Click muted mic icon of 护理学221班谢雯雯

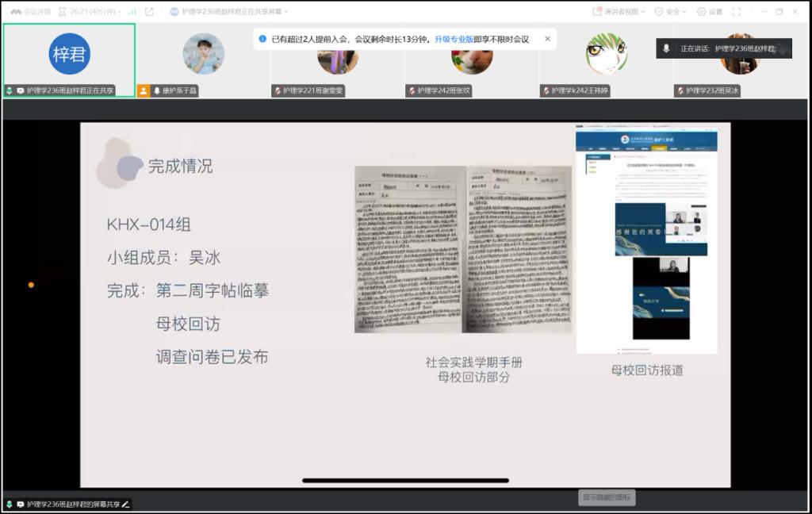pyautogui.click(x=278, y=91)
